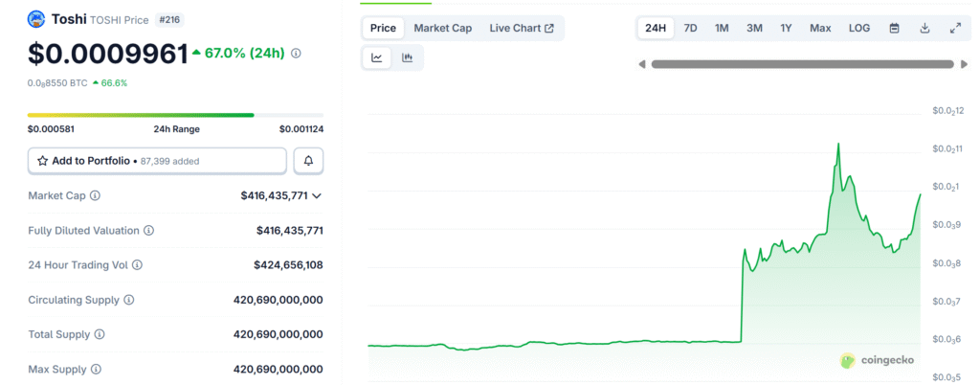980x385 pixels.
Task: Switch to the candlestick chart view icon
Action: tap(407, 58)
